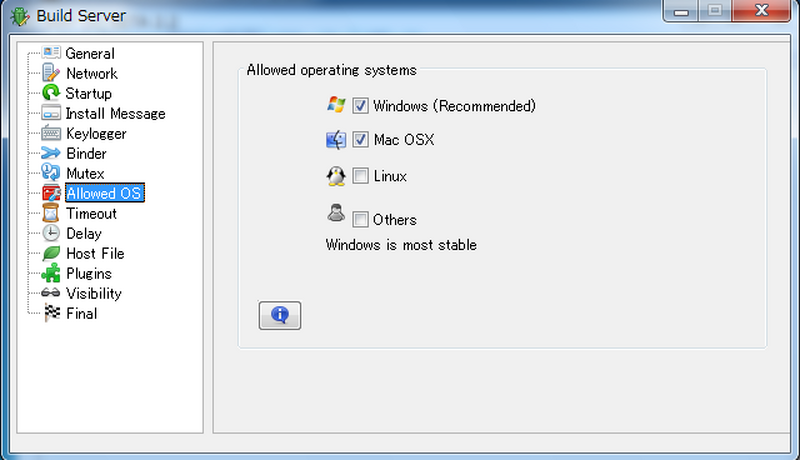
Task: Select the Allowed OS tree item
Action: [104, 194]
